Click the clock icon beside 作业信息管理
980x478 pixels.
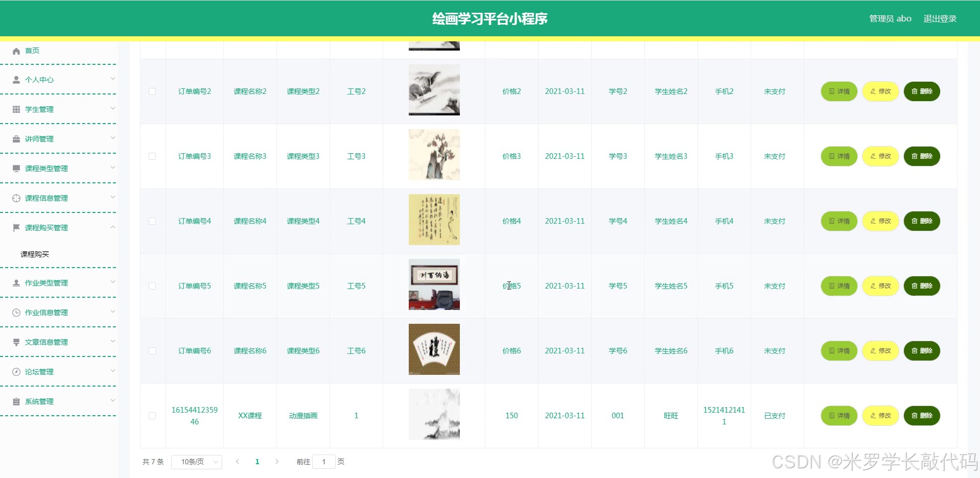coord(16,312)
